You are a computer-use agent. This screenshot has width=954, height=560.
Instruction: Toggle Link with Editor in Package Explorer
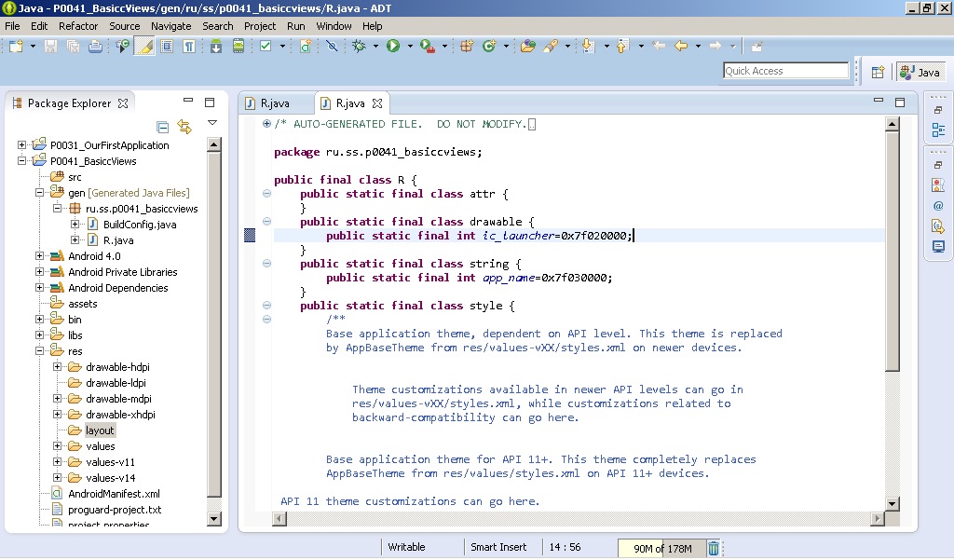tap(184, 127)
